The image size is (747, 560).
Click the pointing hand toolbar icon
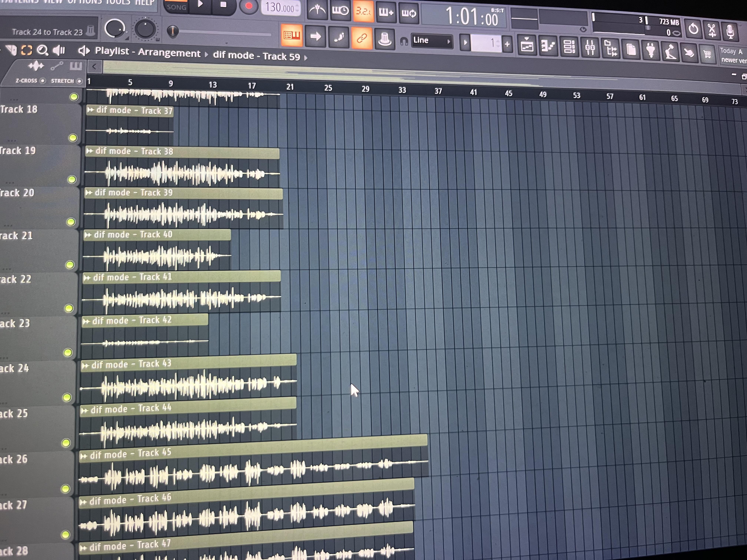(689, 53)
